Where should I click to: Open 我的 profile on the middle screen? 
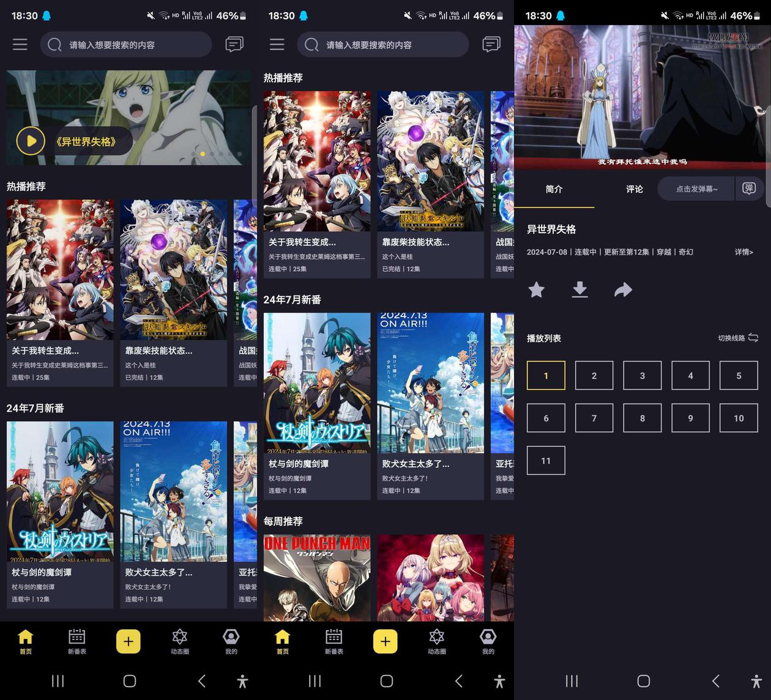click(488, 641)
